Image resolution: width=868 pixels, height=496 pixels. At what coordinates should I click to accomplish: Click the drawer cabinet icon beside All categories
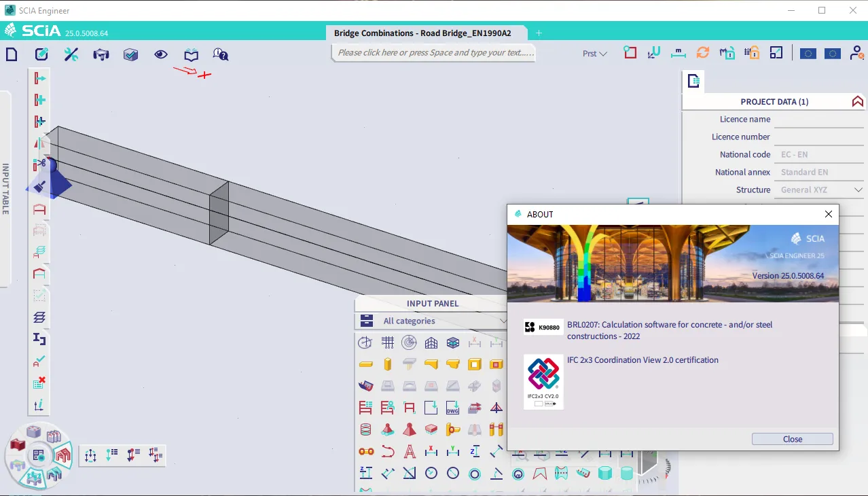(367, 321)
